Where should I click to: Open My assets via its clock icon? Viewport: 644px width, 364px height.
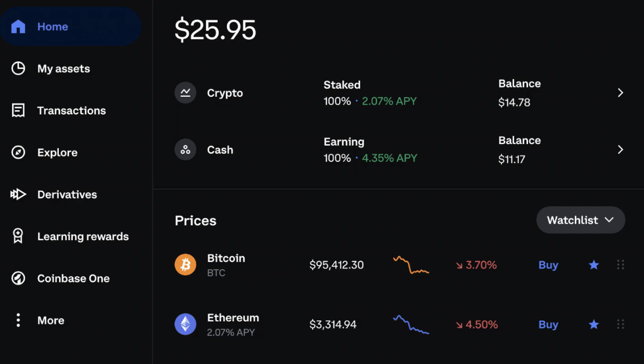(18, 68)
